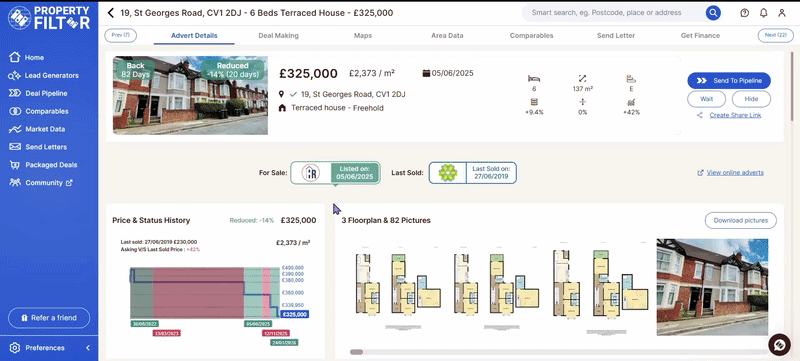Viewport: 800px width, 361px height.
Task: Click the Deal Pipeline sidebar icon
Action: click(15, 93)
